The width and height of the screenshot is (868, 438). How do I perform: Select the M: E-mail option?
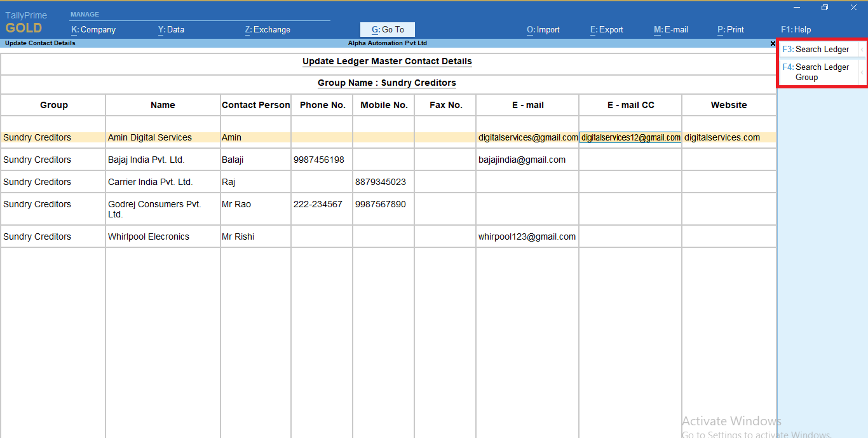coord(670,29)
